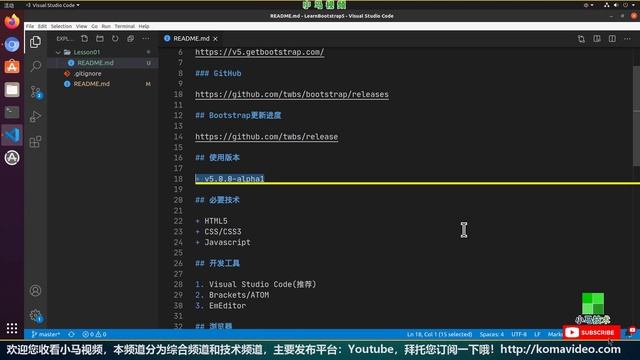Launch Firefox from the Ubuntu dock
640x360 pixels.
[12, 21]
